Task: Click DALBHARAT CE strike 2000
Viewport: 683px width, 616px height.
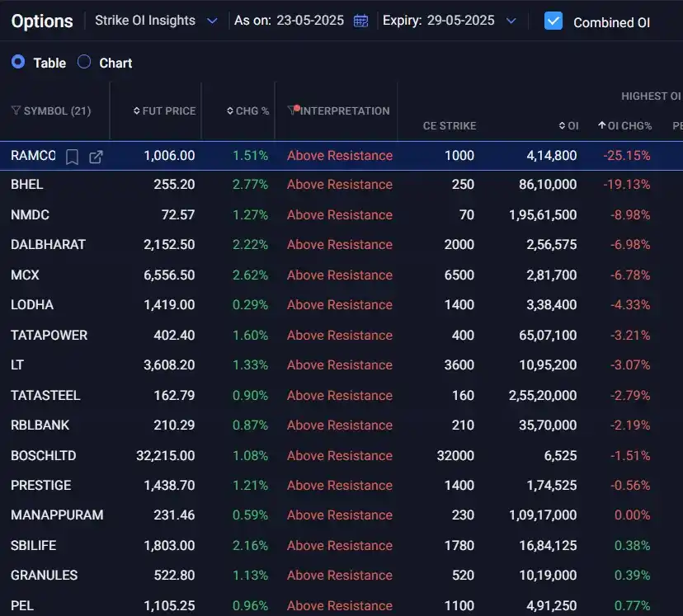Action: coord(459,245)
